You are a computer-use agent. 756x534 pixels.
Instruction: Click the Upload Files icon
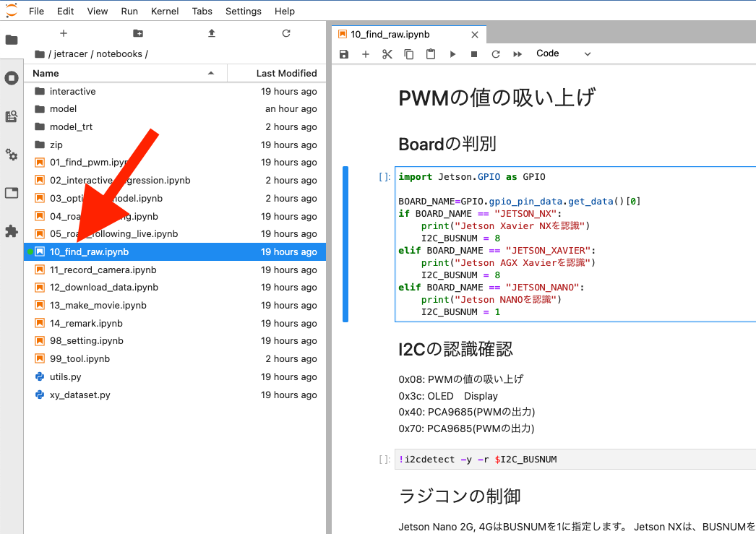[212, 33]
